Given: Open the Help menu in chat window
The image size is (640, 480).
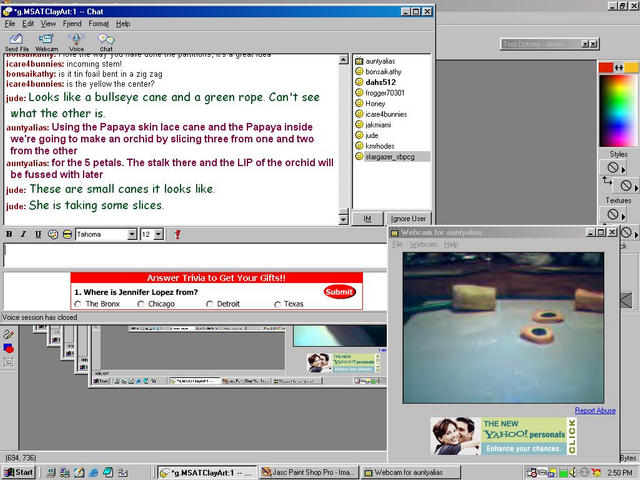Looking at the screenshot, I should pyautogui.click(x=123, y=24).
